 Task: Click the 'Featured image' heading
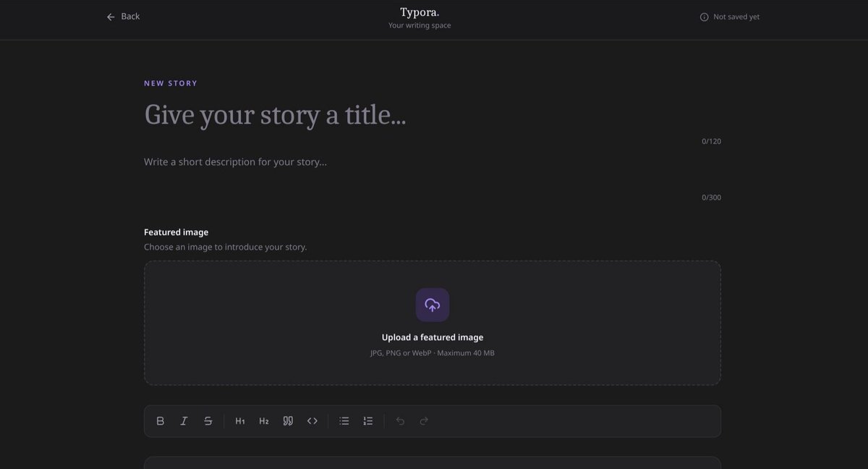[x=176, y=232]
